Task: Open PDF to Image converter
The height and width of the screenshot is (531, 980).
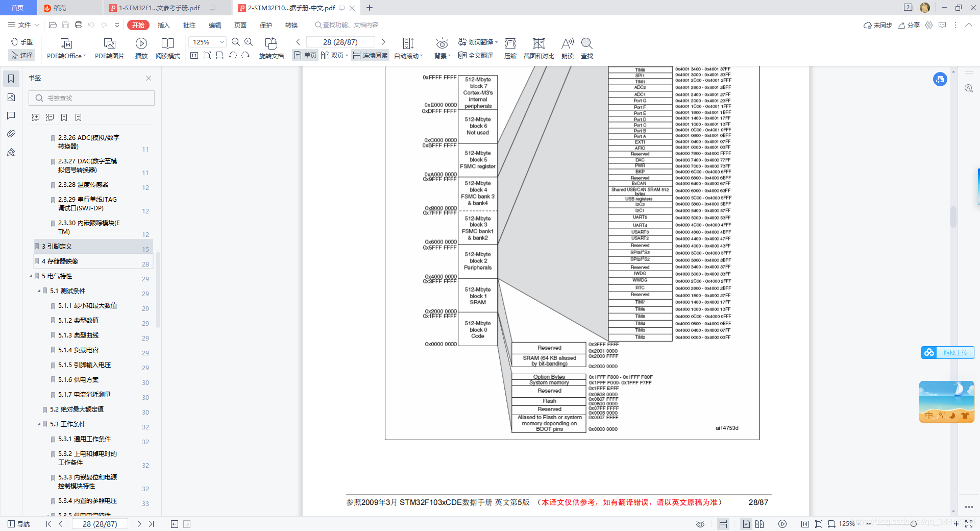Action: click(x=110, y=49)
